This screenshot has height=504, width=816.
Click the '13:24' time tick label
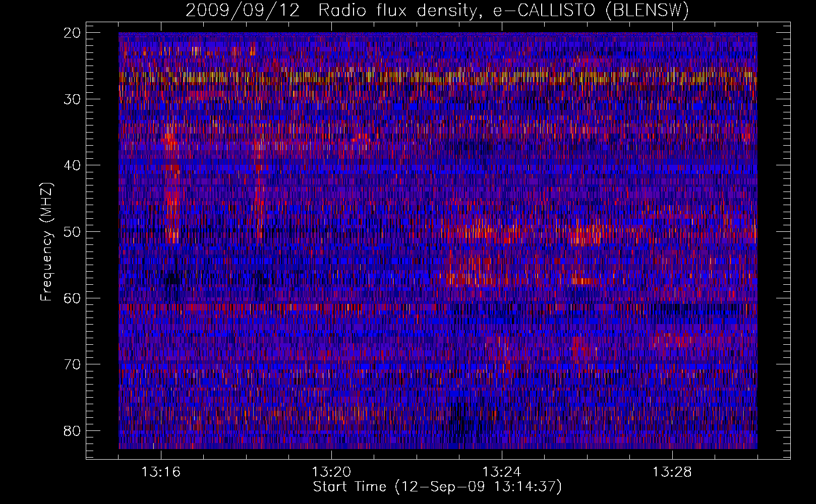click(x=502, y=472)
